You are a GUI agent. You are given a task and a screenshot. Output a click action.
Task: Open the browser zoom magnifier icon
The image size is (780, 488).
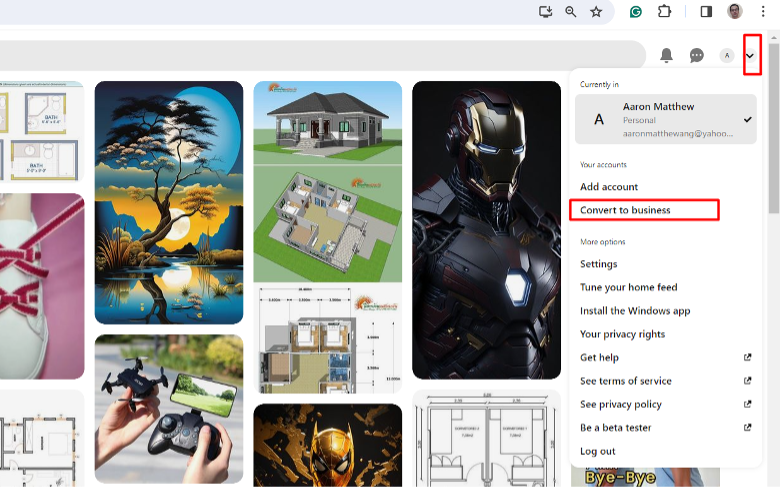571,11
